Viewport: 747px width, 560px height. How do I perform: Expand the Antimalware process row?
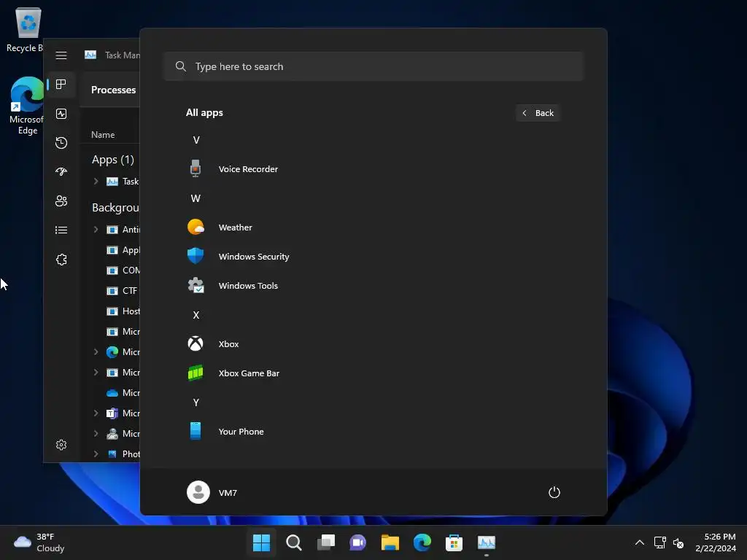point(96,230)
